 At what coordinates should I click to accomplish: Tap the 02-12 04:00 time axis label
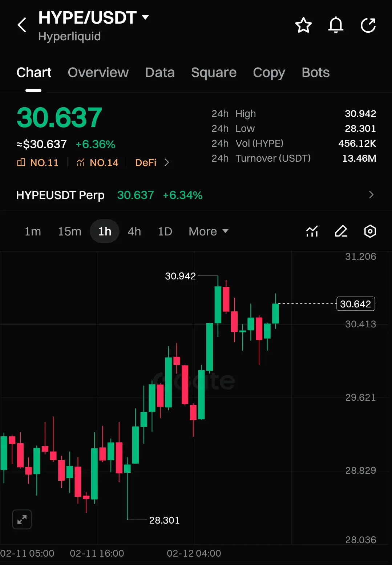click(x=194, y=553)
